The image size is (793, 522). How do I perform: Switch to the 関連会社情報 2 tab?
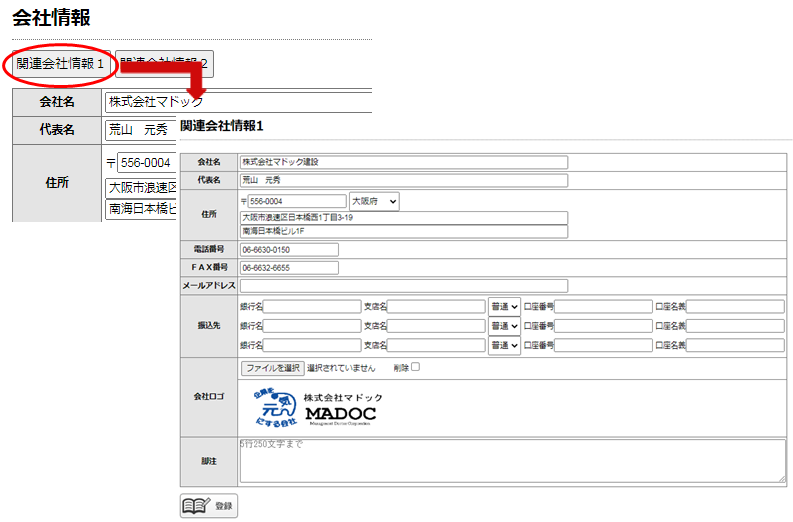click(164, 64)
